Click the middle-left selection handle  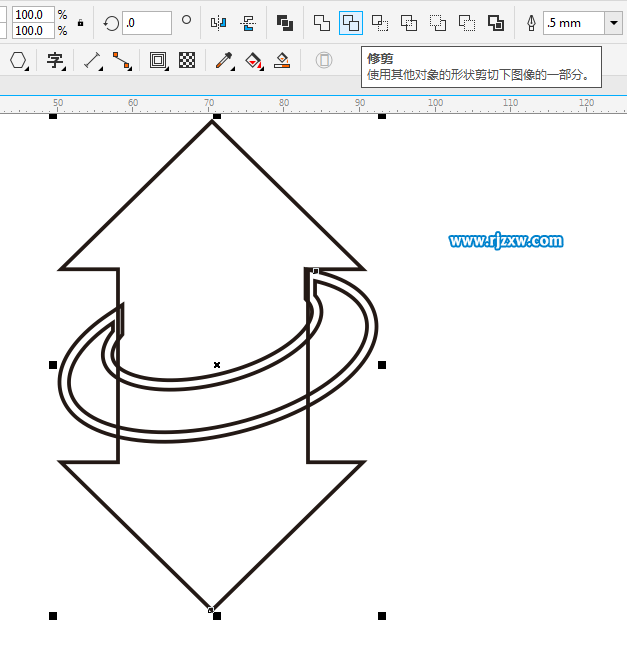pos(53,365)
